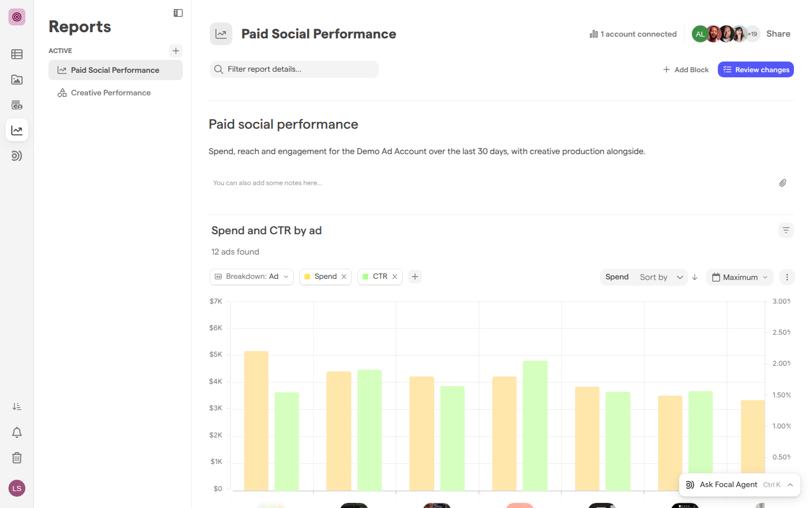This screenshot has width=812, height=508.
Task: Click the tallest yellow Spend bar
Action: click(x=256, y=421)
